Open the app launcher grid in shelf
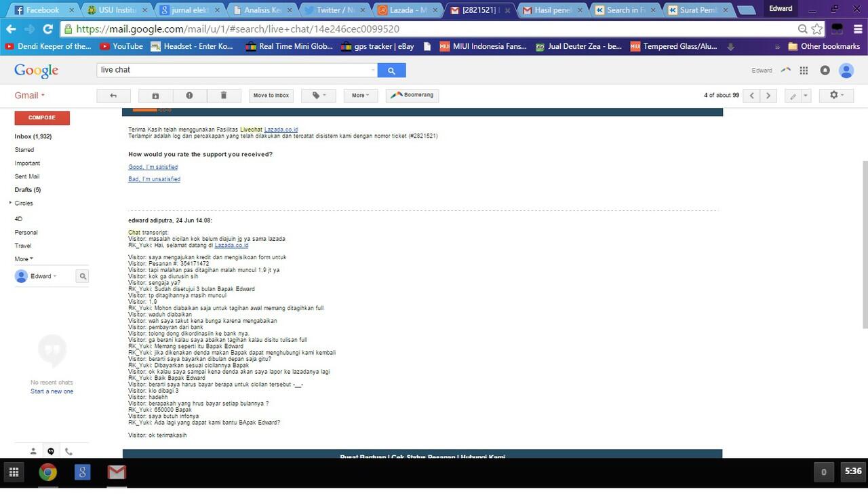The image size is (868, 502). click(x=14, y=472)
